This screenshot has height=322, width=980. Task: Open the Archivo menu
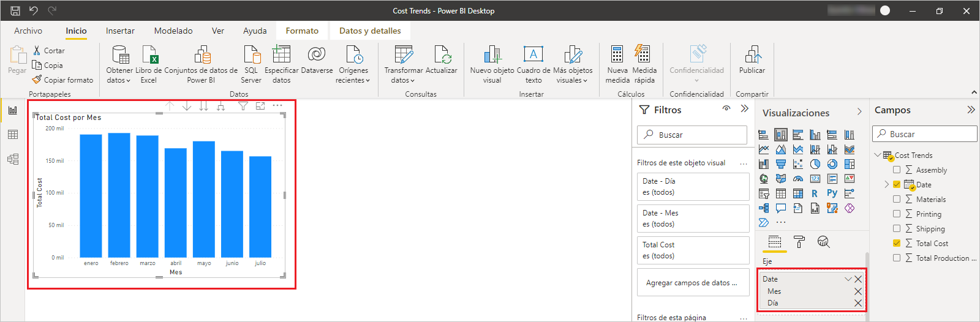[x=28, y=31]
